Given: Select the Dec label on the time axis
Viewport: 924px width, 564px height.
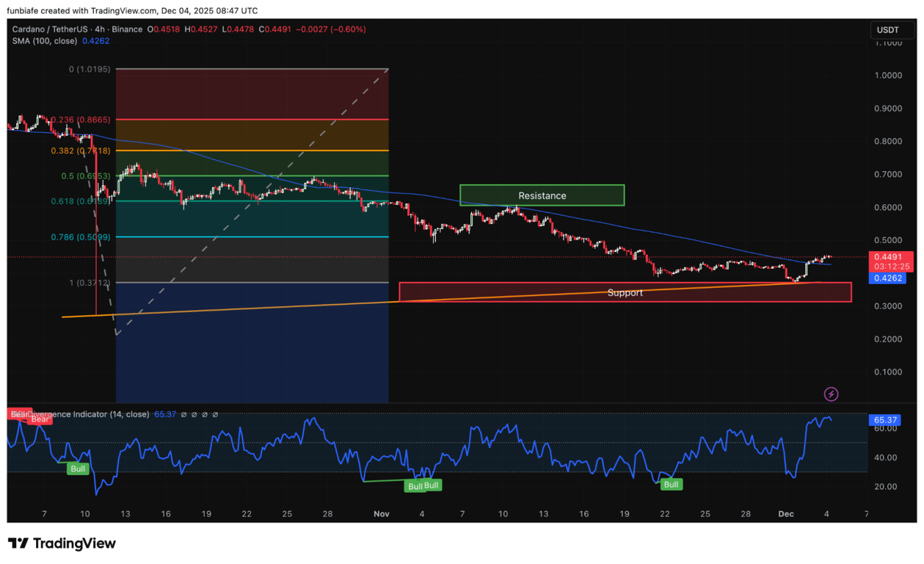Looking at the screenshot, I should pos(785,514).
